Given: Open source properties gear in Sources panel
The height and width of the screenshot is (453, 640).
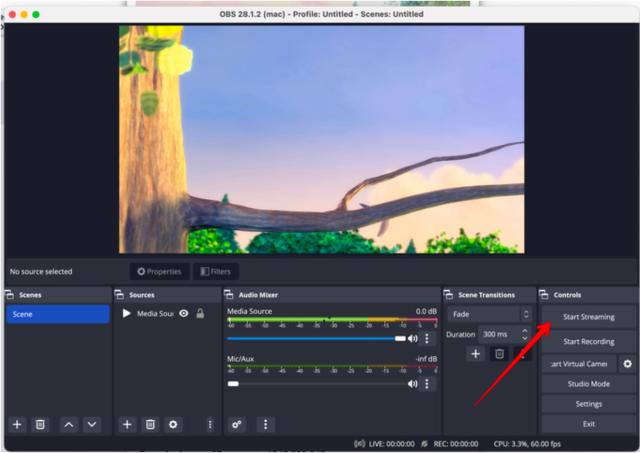Looking at the screenshot, I should coord(173,424).
